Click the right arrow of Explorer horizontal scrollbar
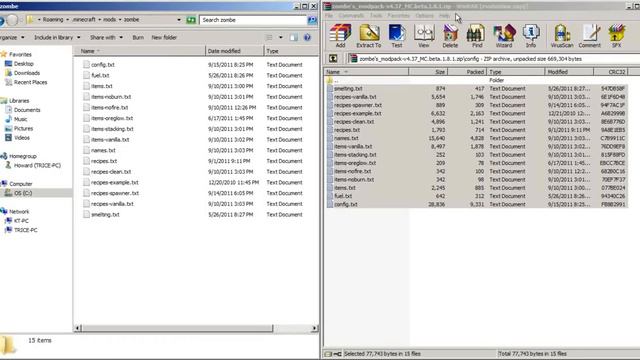 coord(314,328)
